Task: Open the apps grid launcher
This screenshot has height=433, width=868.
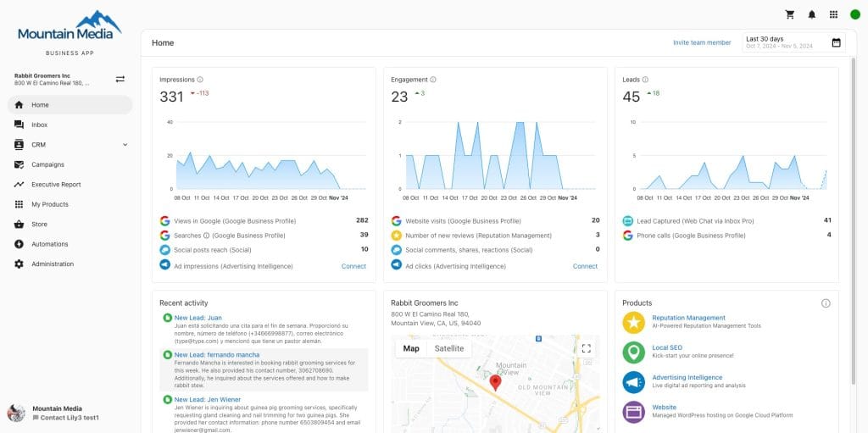Action: [833, 14]
